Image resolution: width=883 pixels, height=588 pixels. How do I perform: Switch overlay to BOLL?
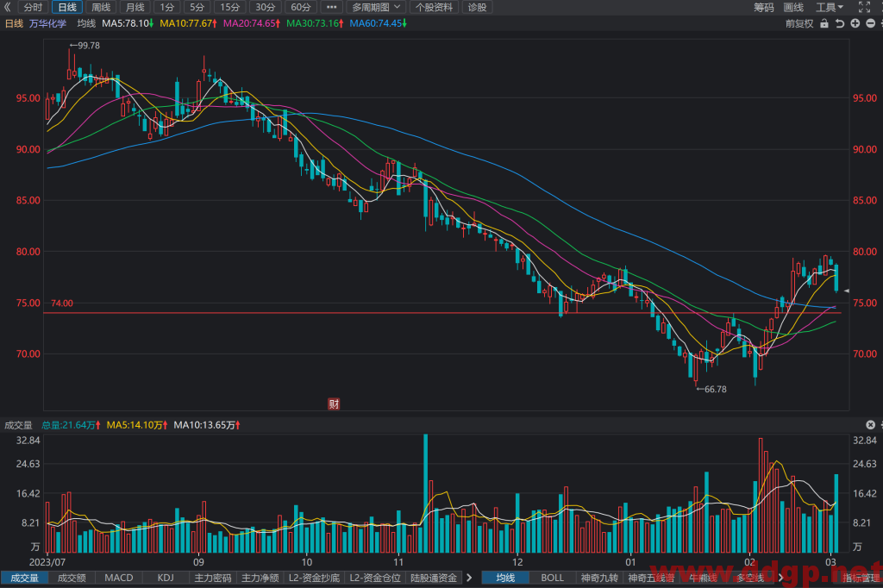point(553,578)
